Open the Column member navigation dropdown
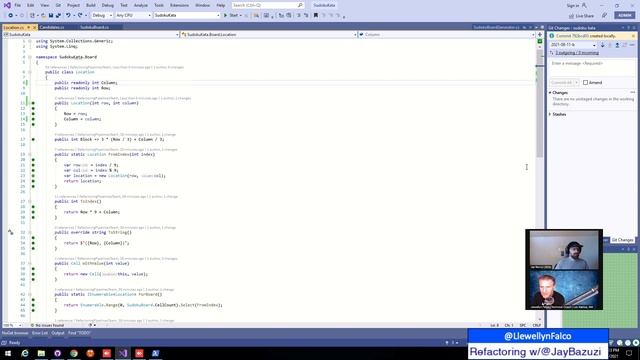Screen dimensions: 640x360 [447, 35]
